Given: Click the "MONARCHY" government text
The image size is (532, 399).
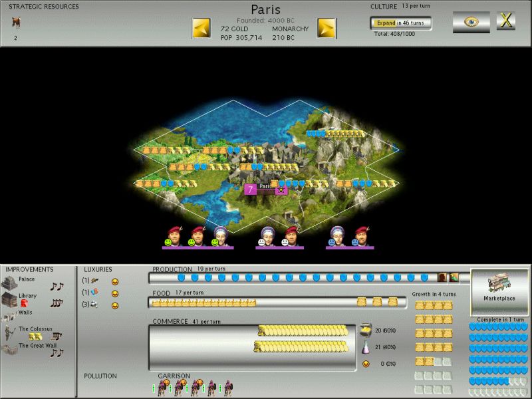Looking at the screenshot, I should tap(291, 29).
